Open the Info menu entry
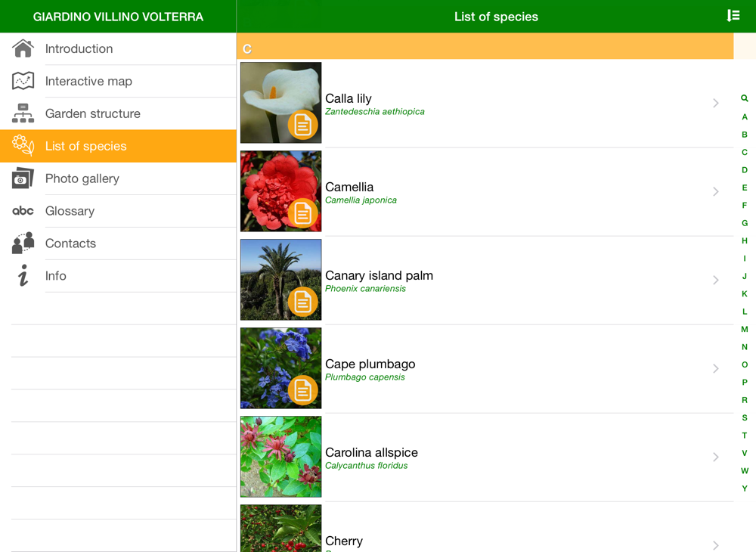 tap(118, 276)
